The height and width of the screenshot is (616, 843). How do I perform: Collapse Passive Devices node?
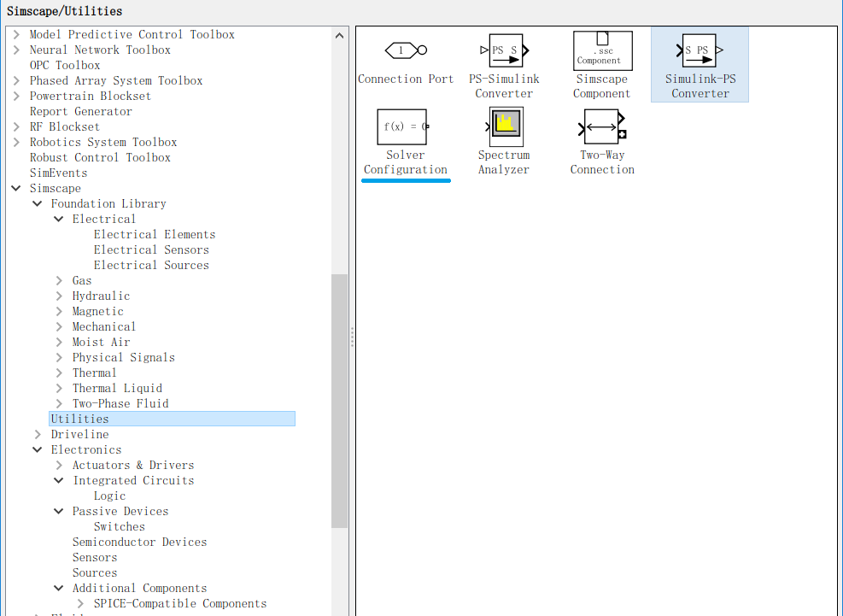59,512
